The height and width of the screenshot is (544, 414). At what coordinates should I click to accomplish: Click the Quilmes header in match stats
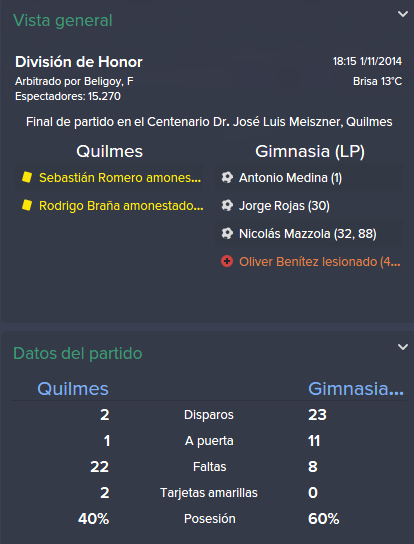pyautogui.click(x=73, y=389)
